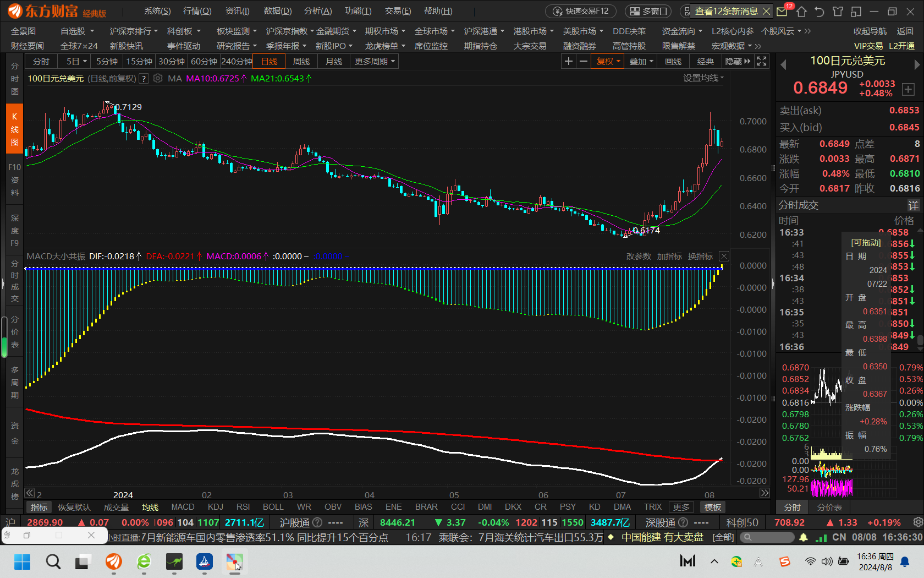Image resolution: width=924 pixels, height=578 pixels.
Task: Switch chart period to 15分钟
Action: [x=139, y=61]
